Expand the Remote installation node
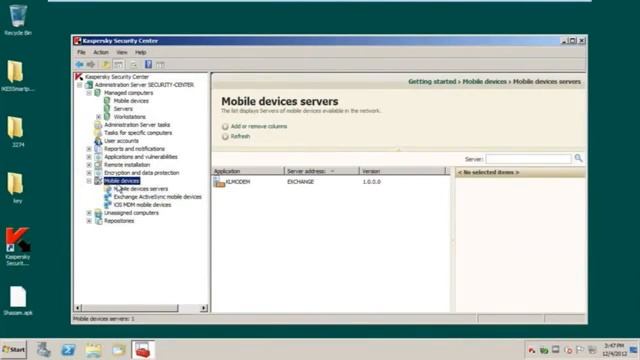Screen dimensions: 640x360 point(89,165)
